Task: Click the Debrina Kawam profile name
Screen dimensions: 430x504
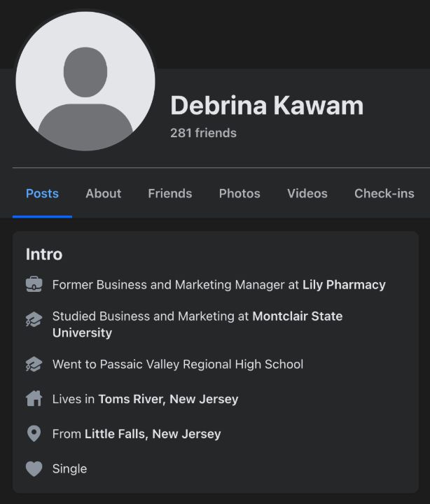Action: 267,106
